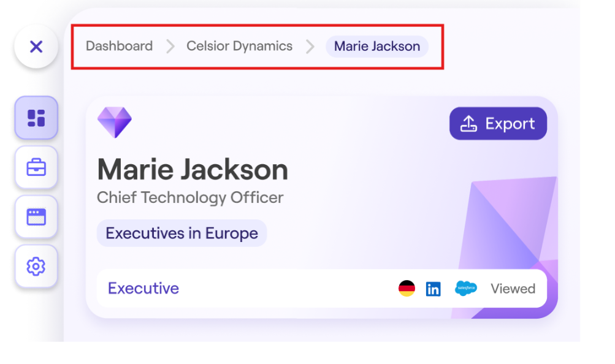This screenshot has width=615, height=364.
Task: Click the Viewed status text
Action: (513, 289)
